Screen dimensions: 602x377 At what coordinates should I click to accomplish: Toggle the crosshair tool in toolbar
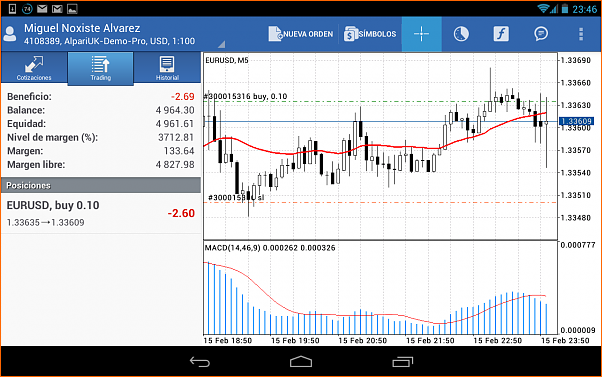(x=422, y=34)
